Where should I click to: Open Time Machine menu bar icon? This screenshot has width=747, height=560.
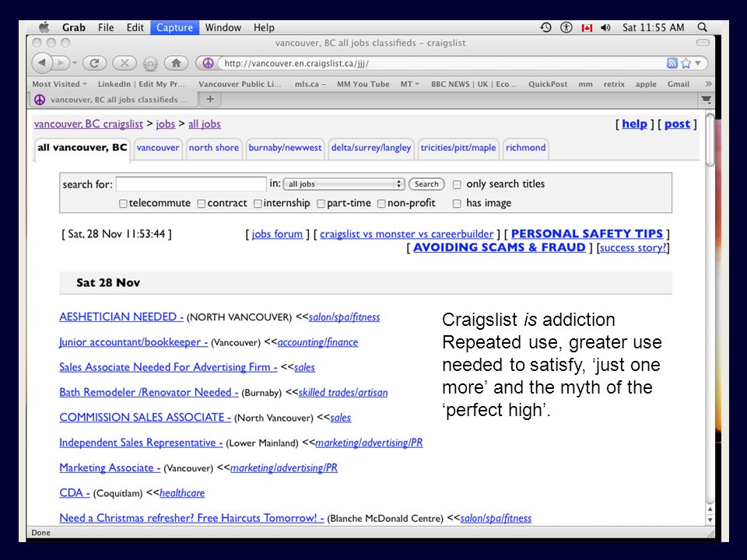tap(546, 27)
